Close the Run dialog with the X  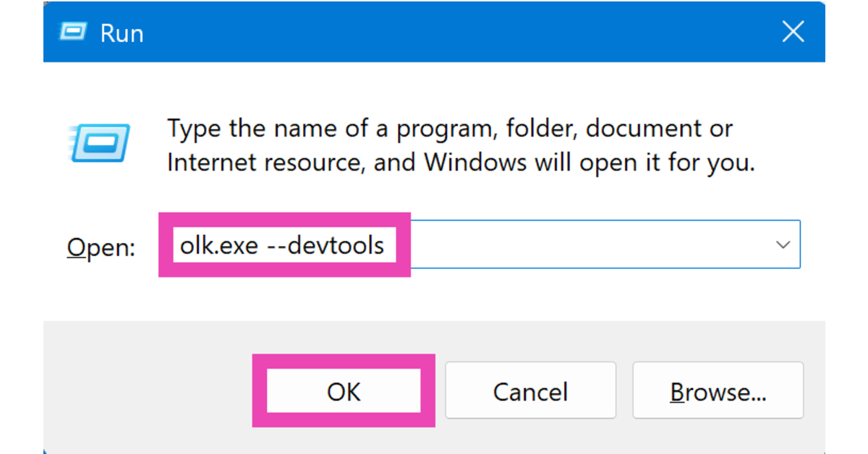793,31
